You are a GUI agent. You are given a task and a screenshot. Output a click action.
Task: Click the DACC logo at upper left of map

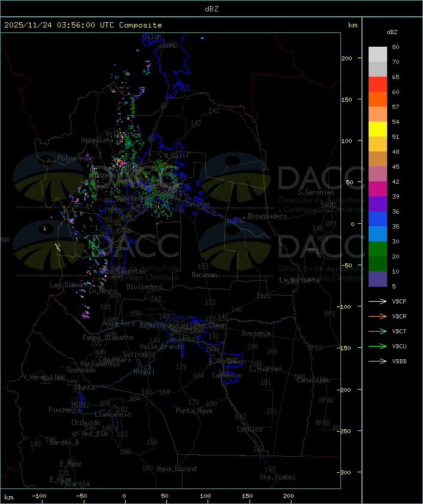coord(96,180)
